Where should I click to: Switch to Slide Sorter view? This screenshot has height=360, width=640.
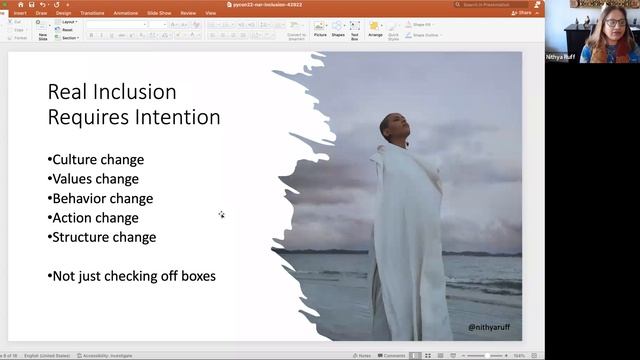pos(428,356)
